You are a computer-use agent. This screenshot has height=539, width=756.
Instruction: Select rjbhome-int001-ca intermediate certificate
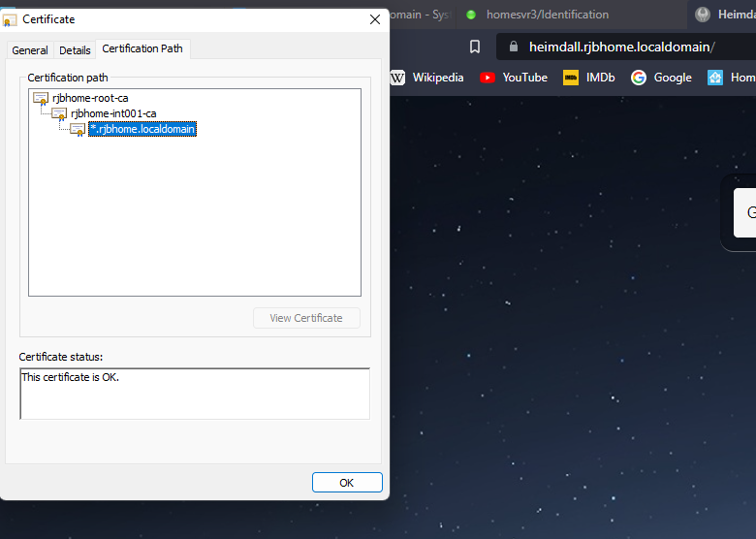[113, 113]
